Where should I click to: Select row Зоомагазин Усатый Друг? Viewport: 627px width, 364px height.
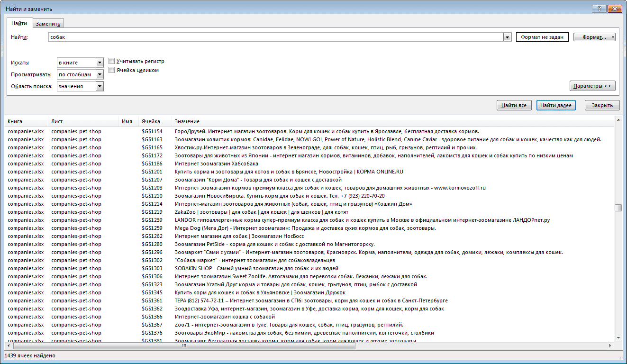[309, 284]
